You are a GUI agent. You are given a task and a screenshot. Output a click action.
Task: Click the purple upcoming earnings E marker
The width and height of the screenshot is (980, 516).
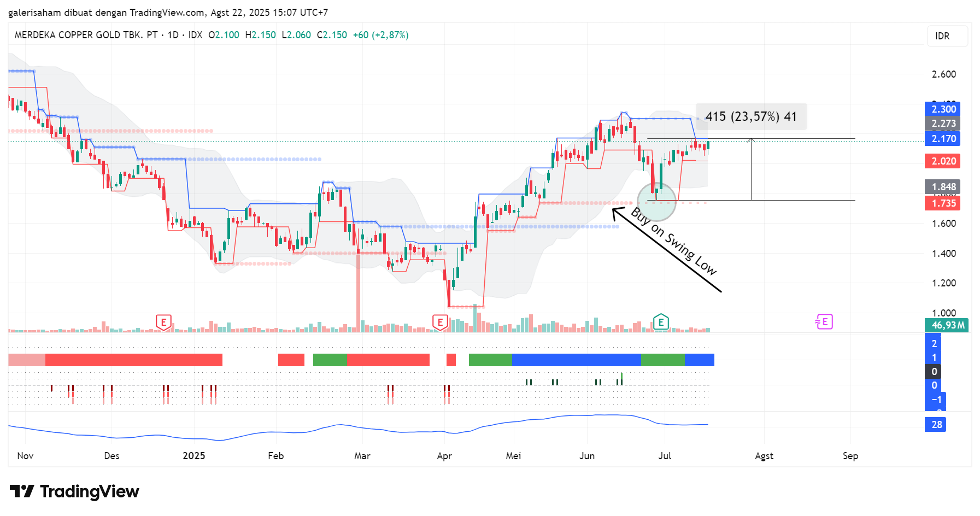pyautogui.click(x=824, y=322)
